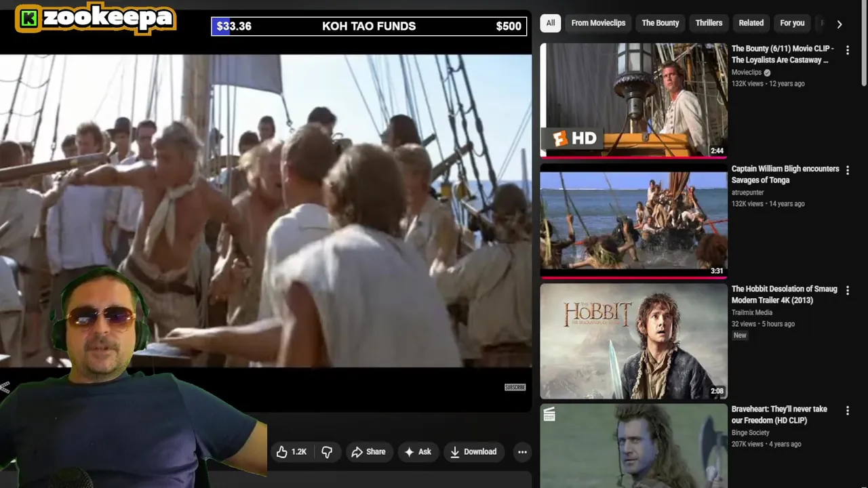This screenshot has width=868, height=488.
Task: Click the Ask button with the sparkle icon
Action: (418, 452)
